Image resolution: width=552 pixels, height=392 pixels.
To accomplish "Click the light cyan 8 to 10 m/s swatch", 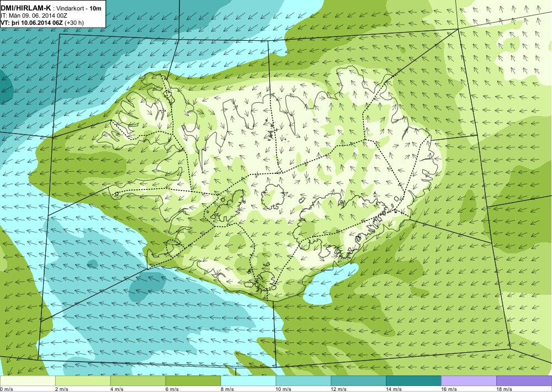I will [248, 381].
